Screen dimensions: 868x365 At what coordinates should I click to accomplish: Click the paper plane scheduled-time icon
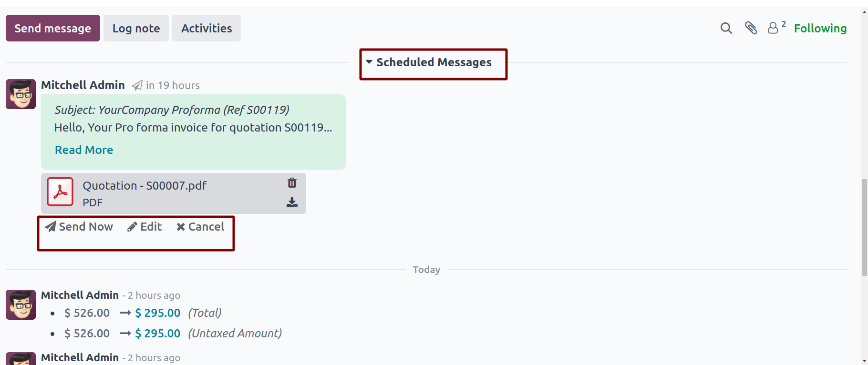137,85
